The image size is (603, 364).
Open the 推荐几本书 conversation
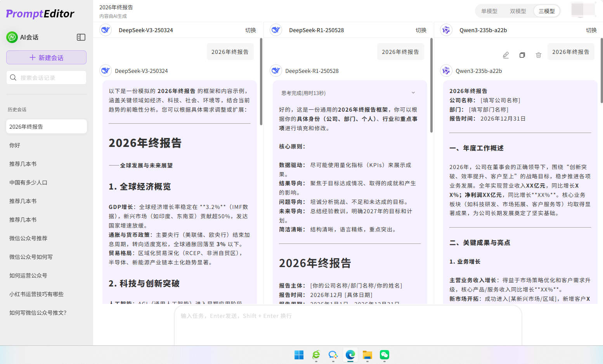(x=40, y=164)
